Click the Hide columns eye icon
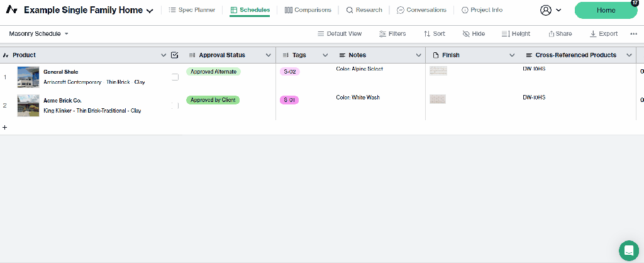This screenshot has height=263, width=644. 466,34
